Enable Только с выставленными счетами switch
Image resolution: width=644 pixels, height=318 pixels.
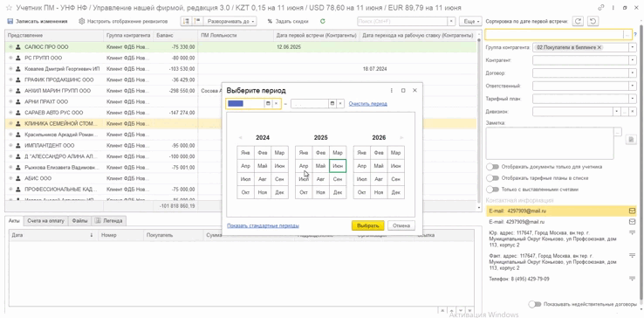click(492, 190)
